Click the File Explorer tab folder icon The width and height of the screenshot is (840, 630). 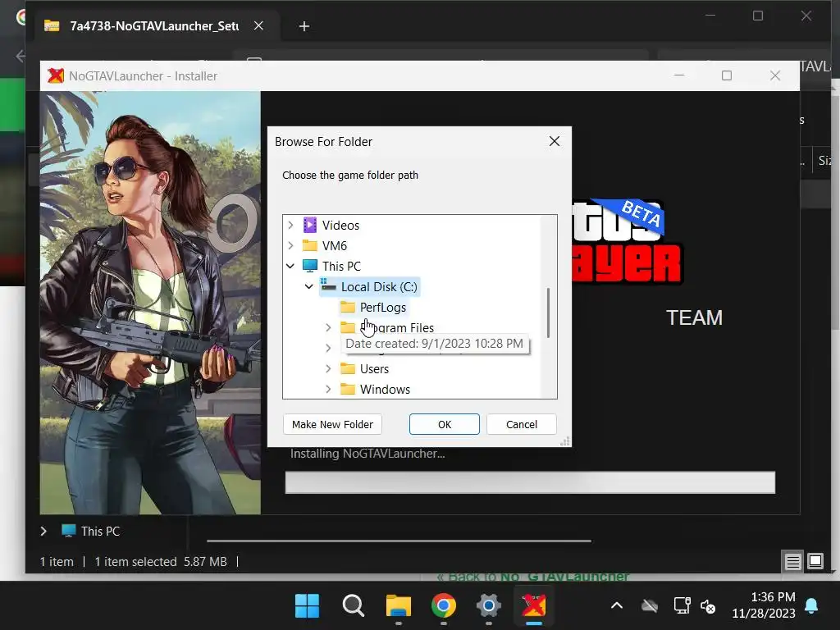point(52,25)
